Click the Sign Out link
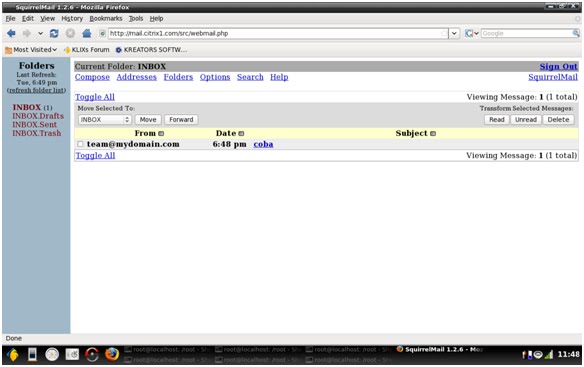584x367 pixels. 558,66
